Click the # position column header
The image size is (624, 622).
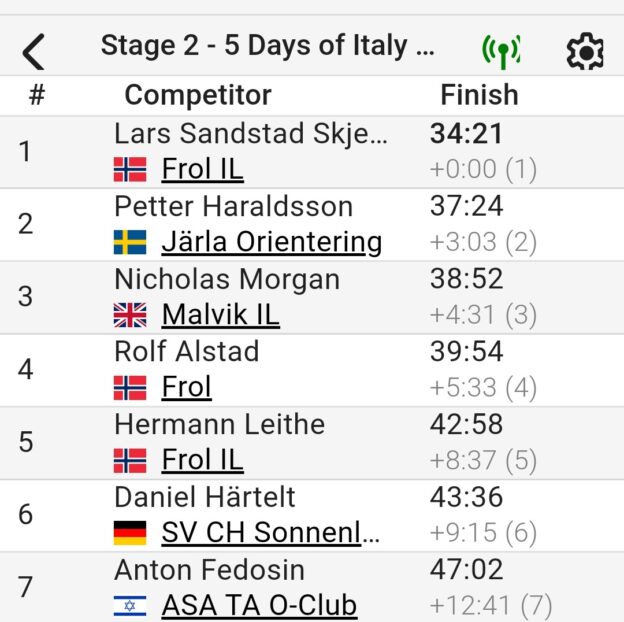pyautogui.click(x=37, y=95)
